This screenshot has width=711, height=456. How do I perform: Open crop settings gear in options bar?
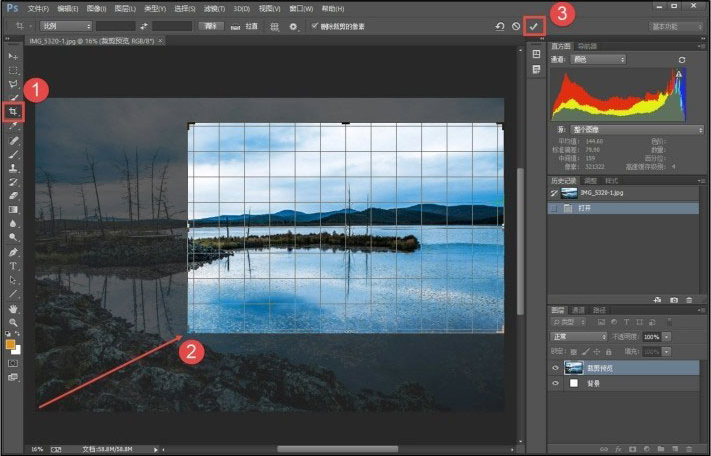(293, 26)
